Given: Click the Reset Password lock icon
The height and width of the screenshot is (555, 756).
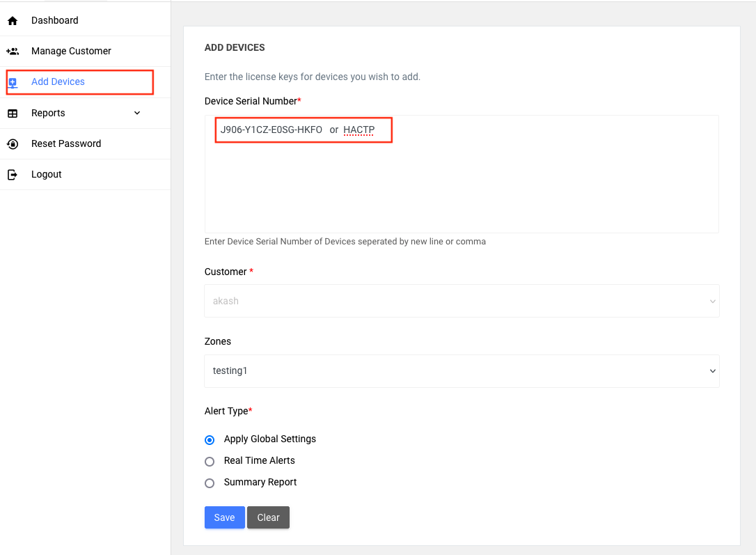Looking at the screenshot, I should point(13,144).
